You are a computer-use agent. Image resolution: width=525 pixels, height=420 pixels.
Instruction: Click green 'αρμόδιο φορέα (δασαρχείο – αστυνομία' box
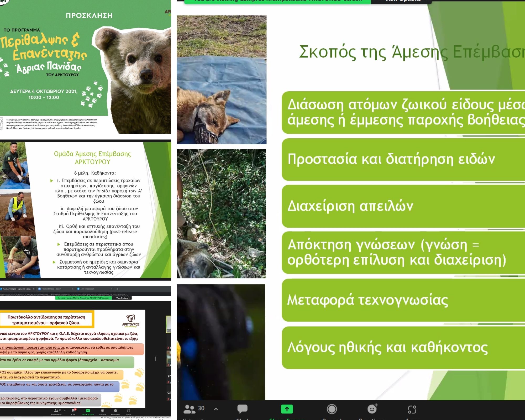click(x=67, y=362)
